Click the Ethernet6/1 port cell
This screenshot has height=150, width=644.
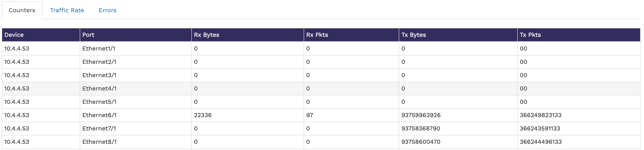point(99,115)
